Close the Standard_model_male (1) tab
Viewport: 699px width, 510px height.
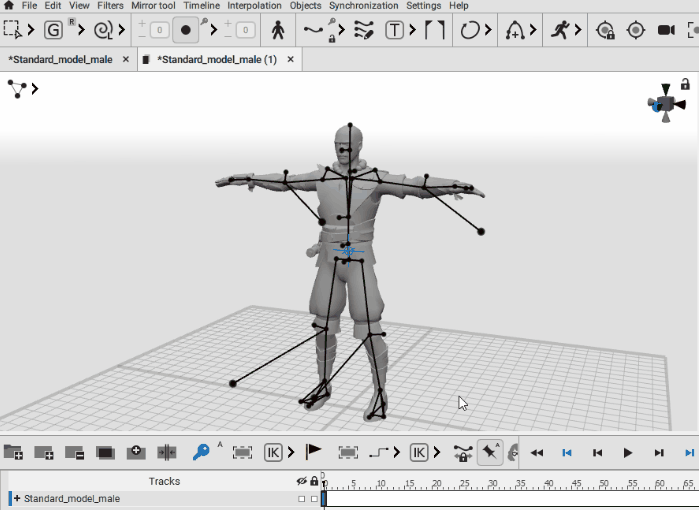pyautogui.click(x=291, y=60)
